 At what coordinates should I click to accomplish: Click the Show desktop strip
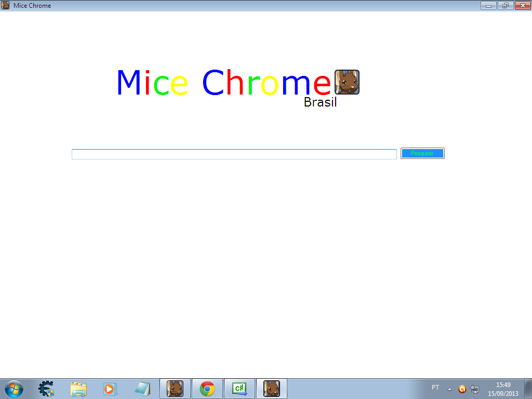[x=528, y=389]
